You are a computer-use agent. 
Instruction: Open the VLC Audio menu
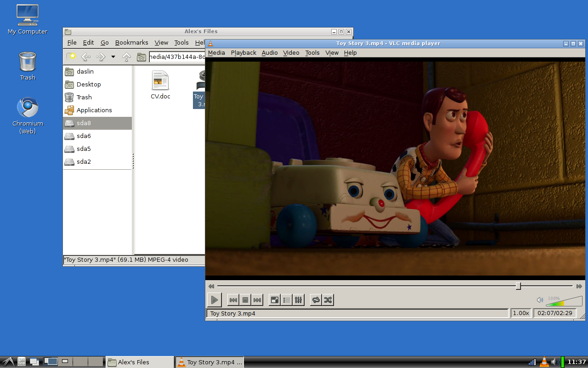[270, 52]
